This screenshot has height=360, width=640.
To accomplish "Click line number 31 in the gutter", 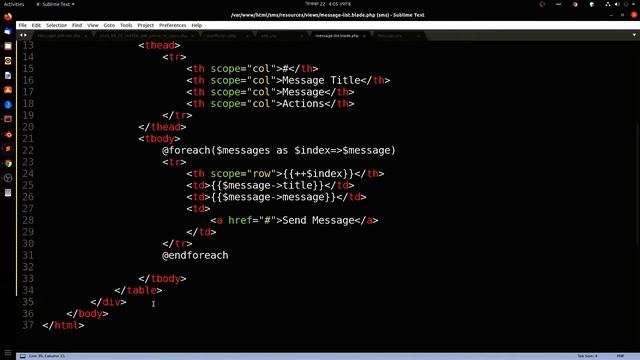I will pyautogui.click(x=28, y=256).
